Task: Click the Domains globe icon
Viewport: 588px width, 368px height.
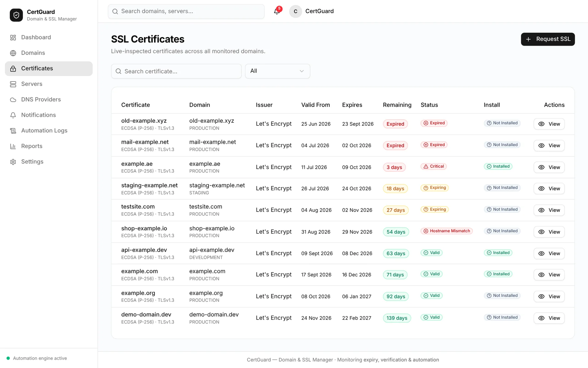Action: pos(13,53)
